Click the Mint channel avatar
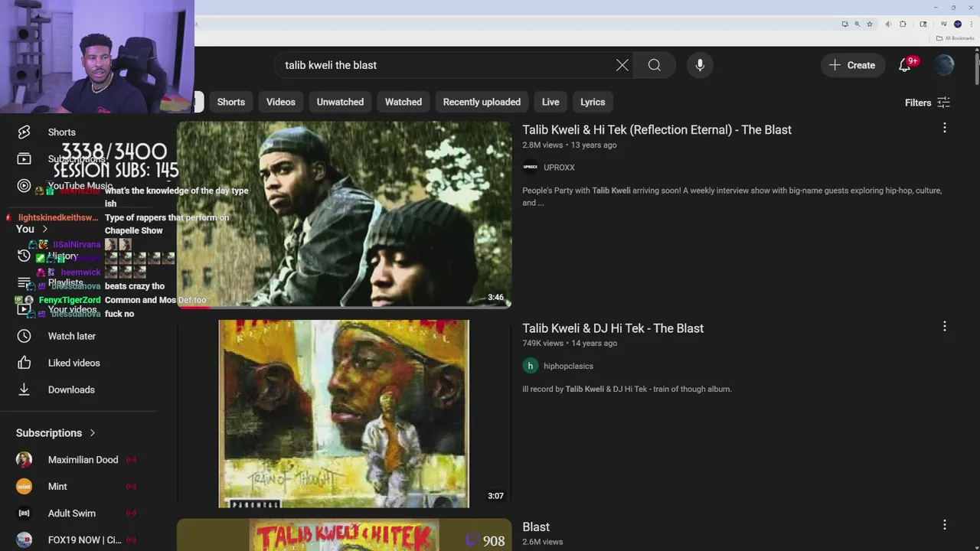This screenshot has width=980, height=551. click(24, 486)
